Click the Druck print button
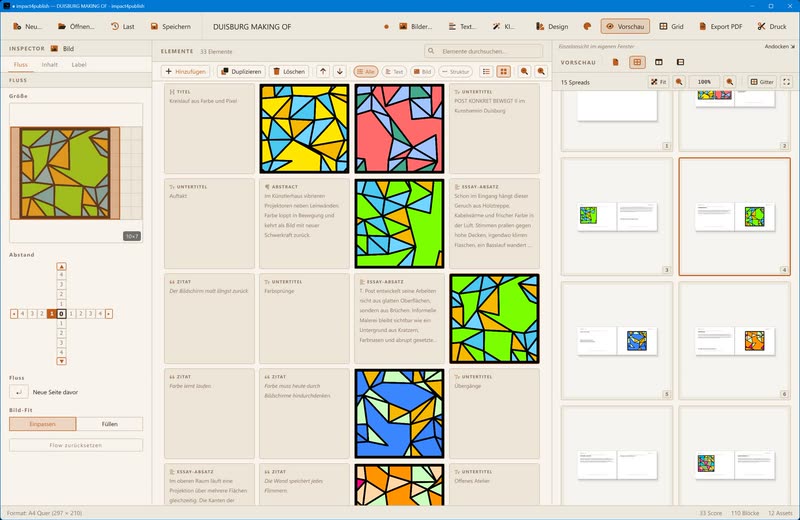The height and width of the screenshot is (520, 800). tap(772, 27)
